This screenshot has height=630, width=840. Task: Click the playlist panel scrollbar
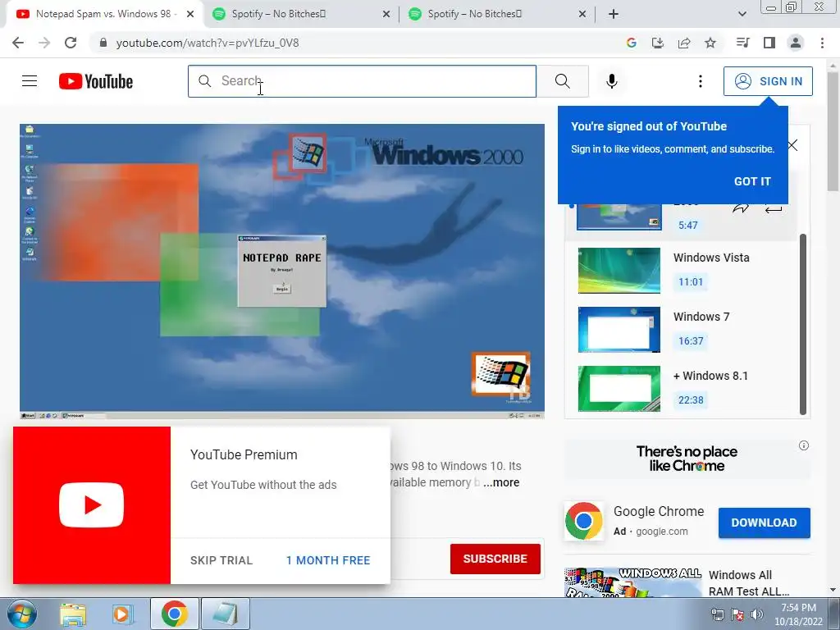[x=802, y=324]
